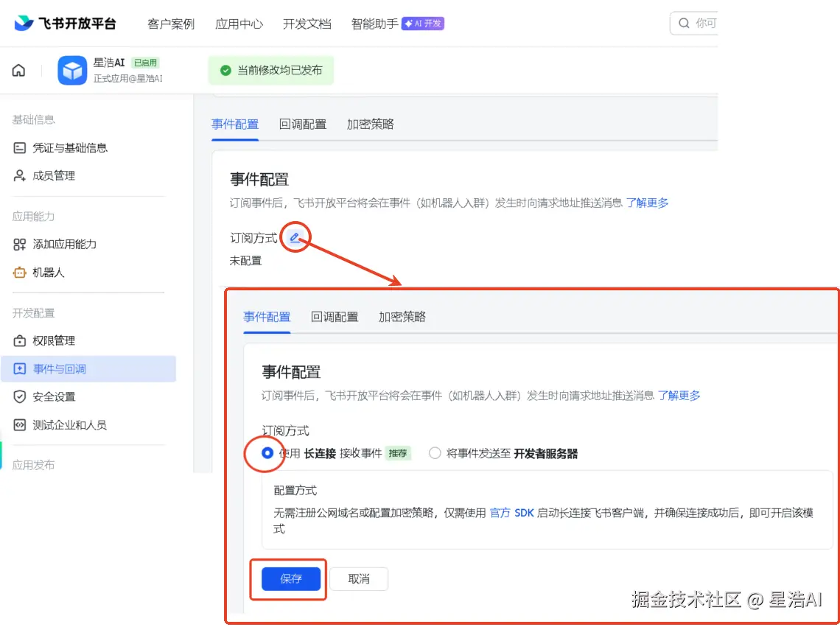
Task: Click the 当前修改均已发布 notice
Action: click(270, 70)
